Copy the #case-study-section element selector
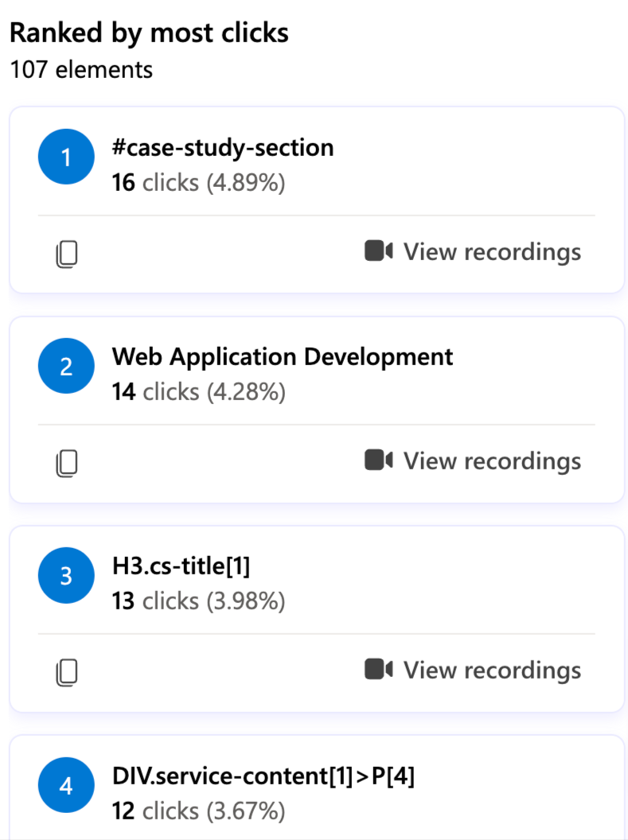This screenshot has width=628, height=840. pyautogui.click(x=67, y=254)
